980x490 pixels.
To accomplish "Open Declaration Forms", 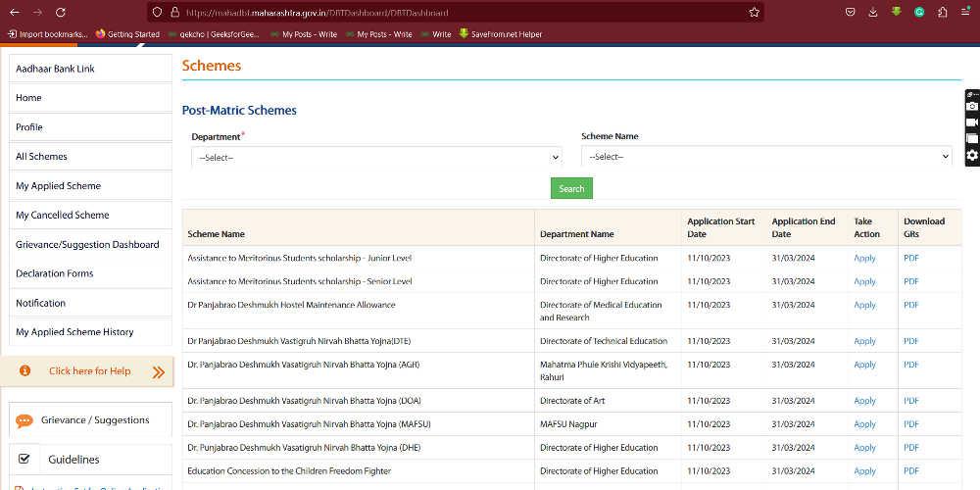I will (90, 273).
